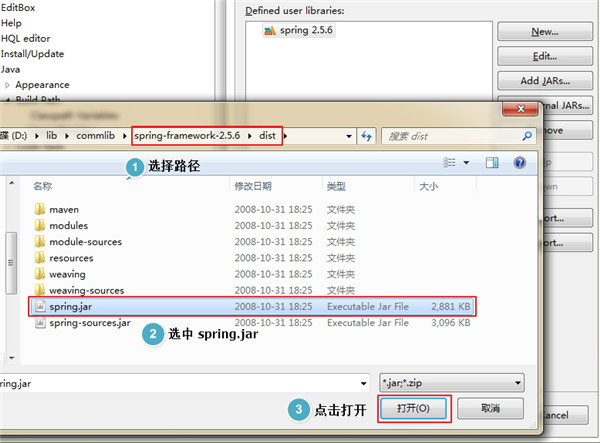Click the left pane scrollbar thumb
The height and width of the screenshot is (443, 600).
point(11,263)
